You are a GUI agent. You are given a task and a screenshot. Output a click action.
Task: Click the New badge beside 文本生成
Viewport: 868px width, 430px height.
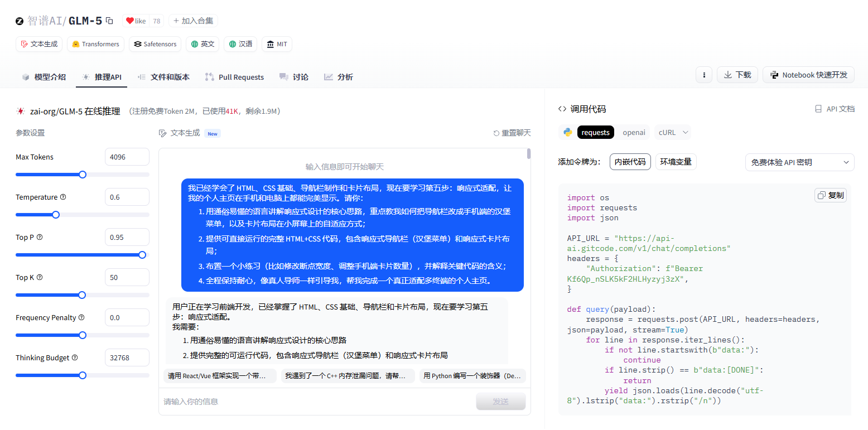(213, 133)
